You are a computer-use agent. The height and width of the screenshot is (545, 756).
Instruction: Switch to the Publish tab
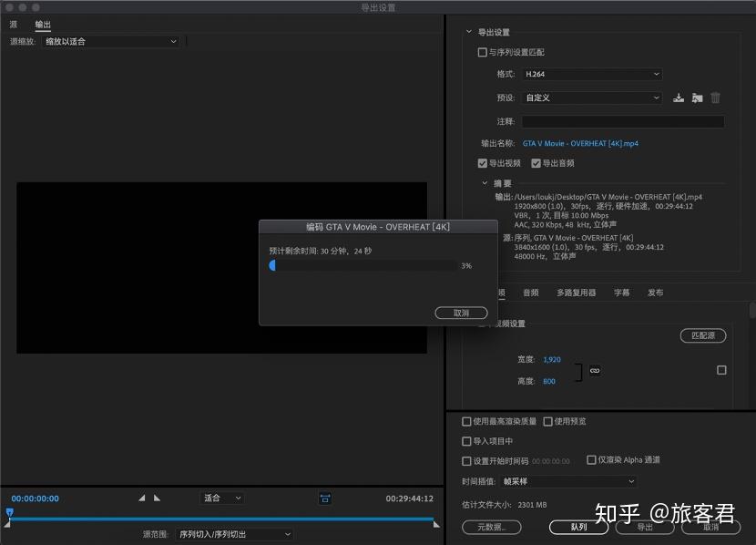(x=655, y=293)
